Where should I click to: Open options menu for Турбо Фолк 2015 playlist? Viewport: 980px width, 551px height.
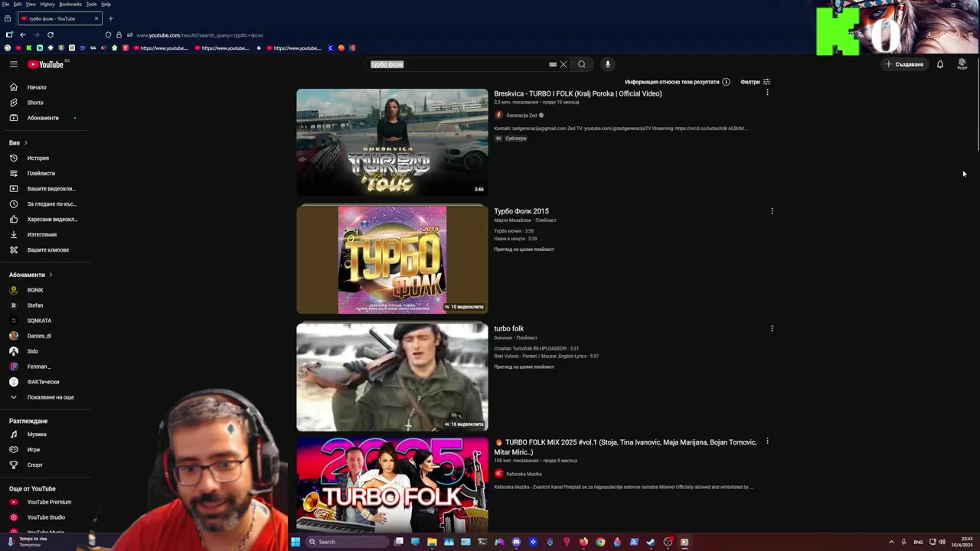coord(772,210)
